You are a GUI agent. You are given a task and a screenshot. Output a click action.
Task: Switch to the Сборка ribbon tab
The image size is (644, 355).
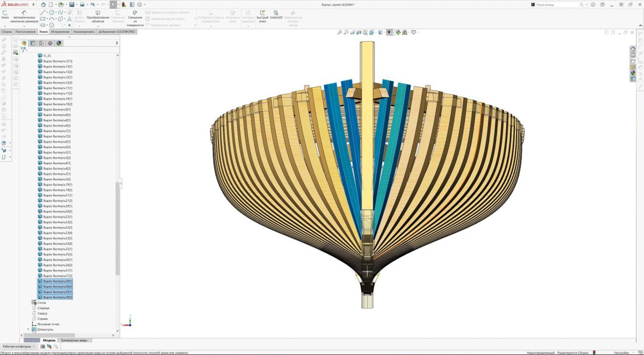pos(6,32)
